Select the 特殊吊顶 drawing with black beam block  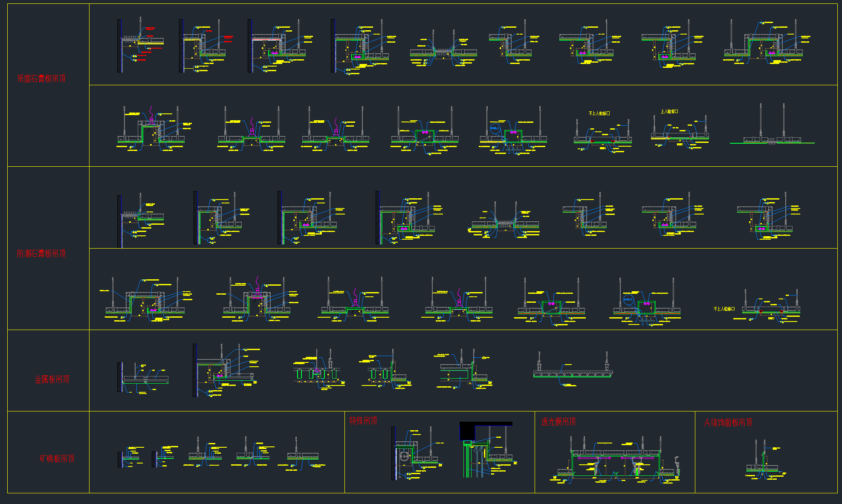coord(488,450)
